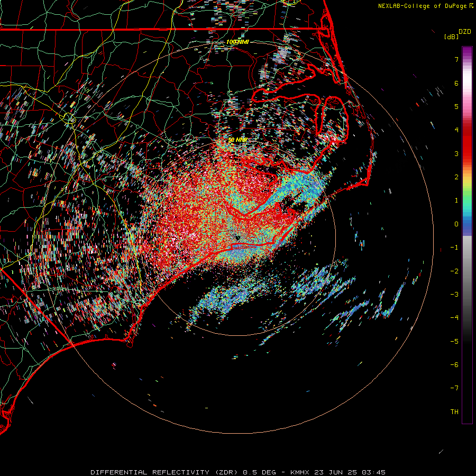The width and height of the screenshot is (476, 476).
Task: Click the DIFFERENTIAL REFLECTIVITY caption text
Action: 150,472
